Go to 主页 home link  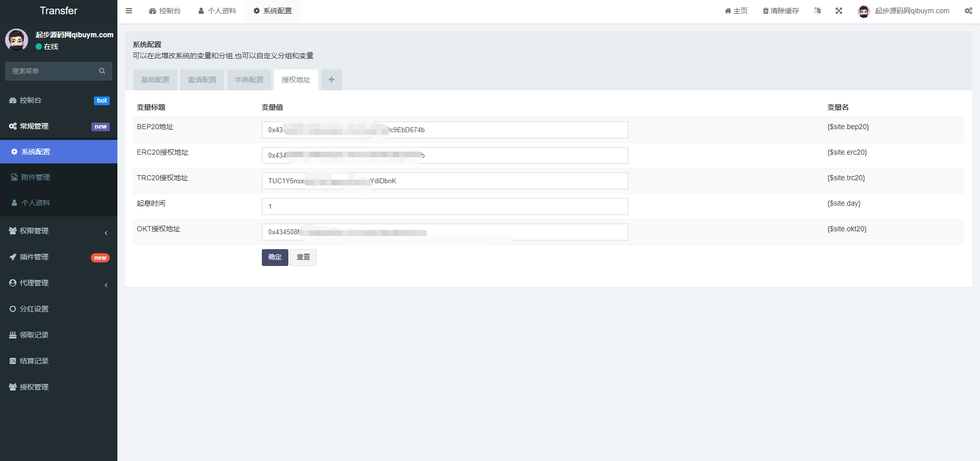(x=736, y=11)
